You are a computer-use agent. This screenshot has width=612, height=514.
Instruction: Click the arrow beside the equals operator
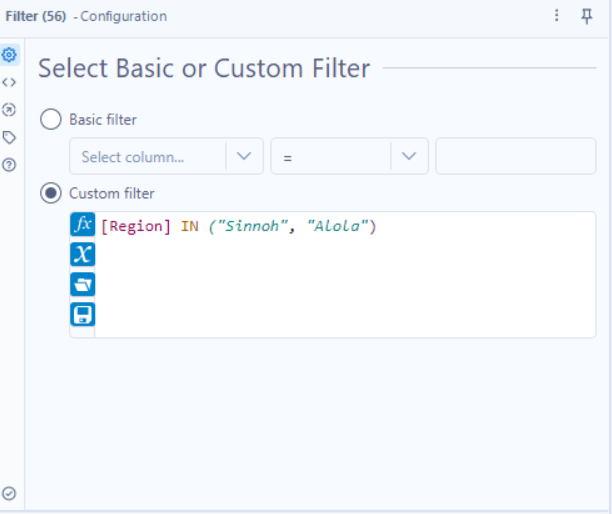pos(409,157)
